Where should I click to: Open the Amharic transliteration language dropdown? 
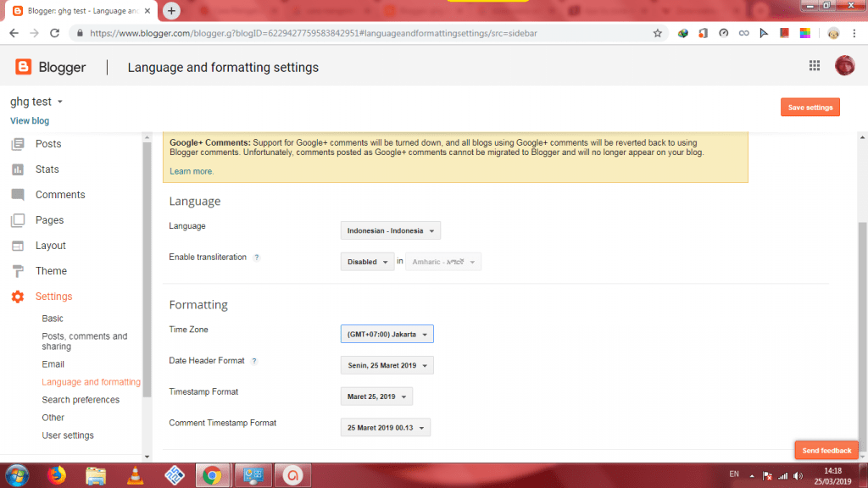click(x=442, y=262)
